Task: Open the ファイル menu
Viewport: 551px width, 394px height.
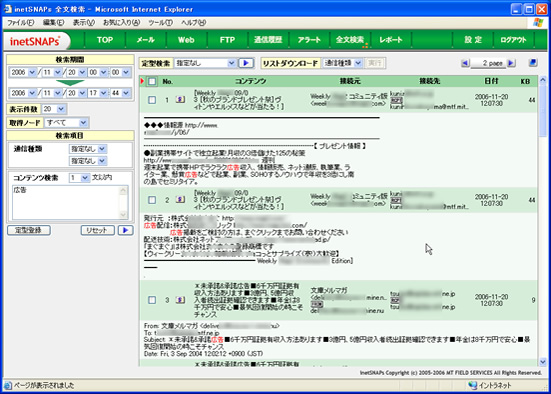Action: pyautogui.click(x=20, y=22)
